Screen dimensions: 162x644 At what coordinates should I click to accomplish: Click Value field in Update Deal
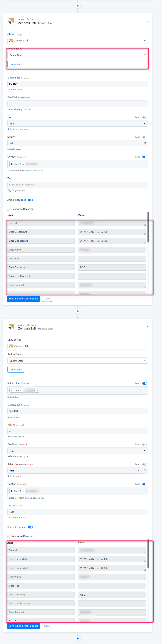point(78,431)
